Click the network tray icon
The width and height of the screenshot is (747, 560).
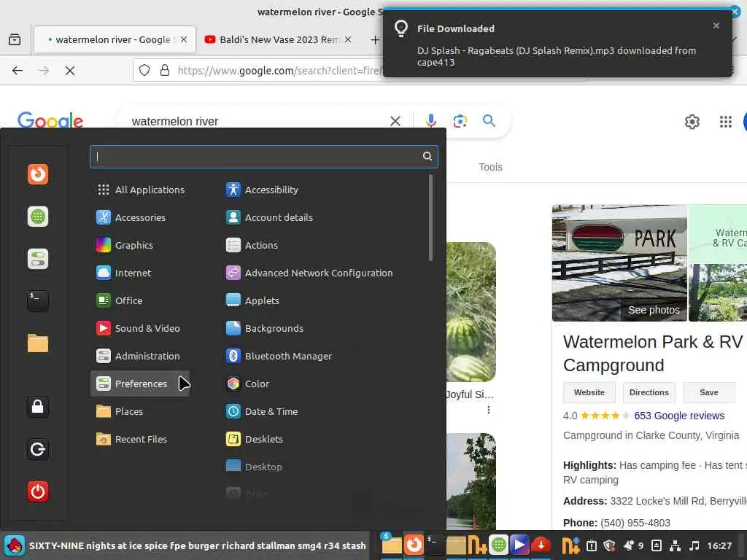(675, 545)
